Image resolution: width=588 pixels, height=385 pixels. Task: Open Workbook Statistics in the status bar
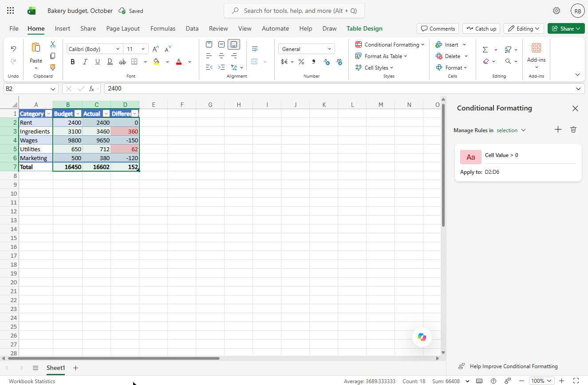32,381
